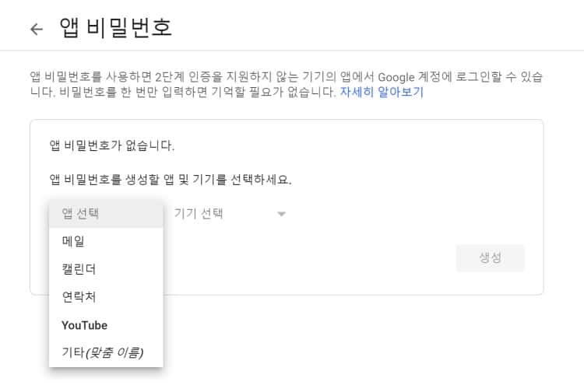The height and width of the screenshot is (392, 584).
Task: Select 메일 from the app list
Action: click(73, 241)
